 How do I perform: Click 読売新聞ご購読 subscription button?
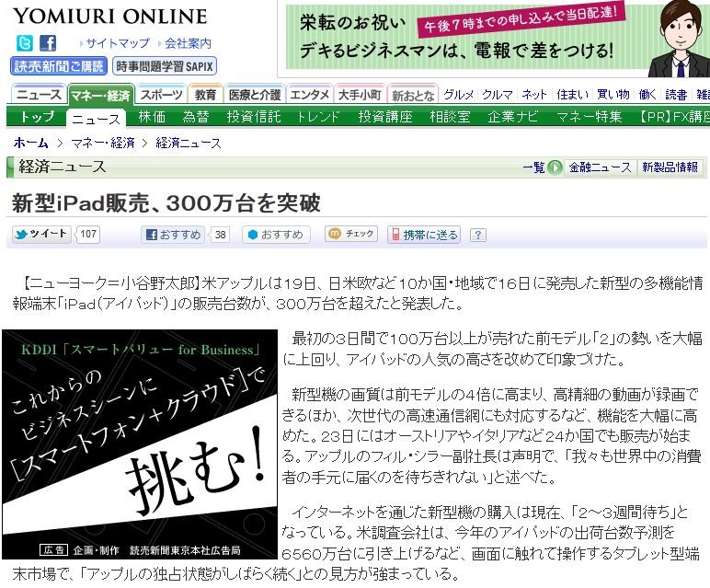[x=59, y=66]
